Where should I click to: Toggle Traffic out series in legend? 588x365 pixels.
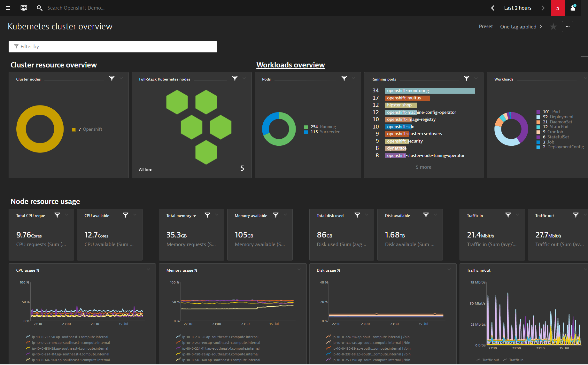coord(488,360)
